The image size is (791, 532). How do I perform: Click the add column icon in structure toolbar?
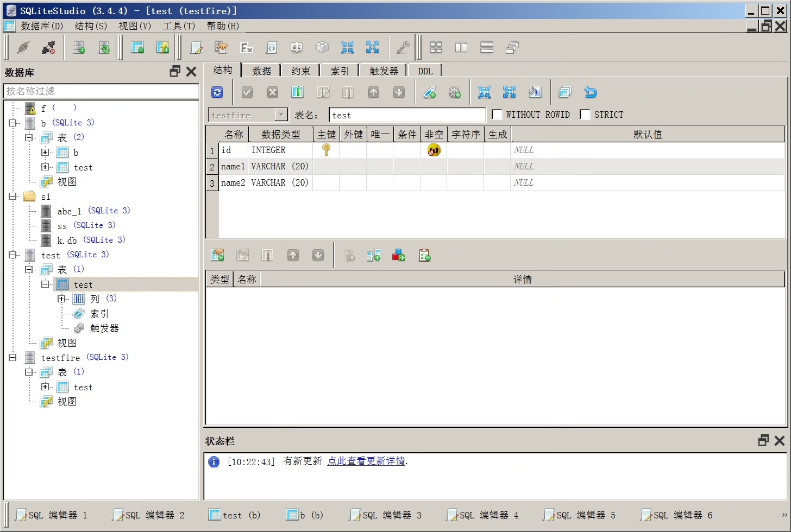(x=297, y=92)
